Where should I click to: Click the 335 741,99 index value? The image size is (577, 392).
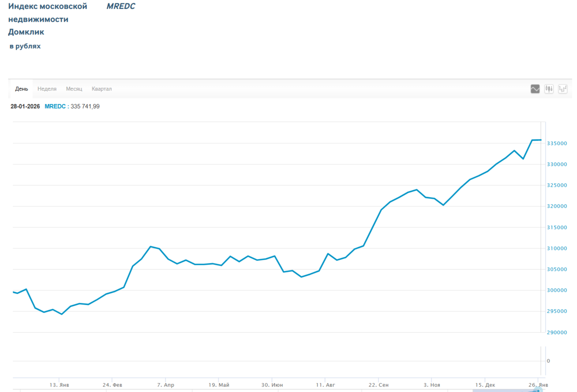85,107
